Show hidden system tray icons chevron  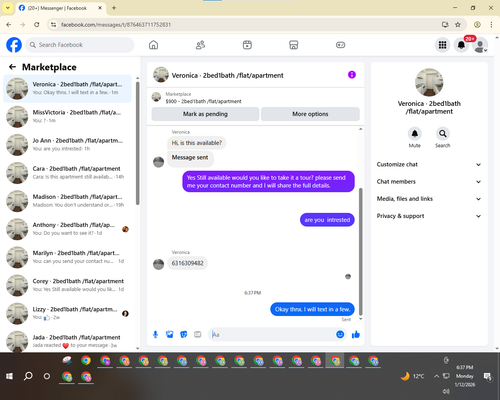click(436, 376)
